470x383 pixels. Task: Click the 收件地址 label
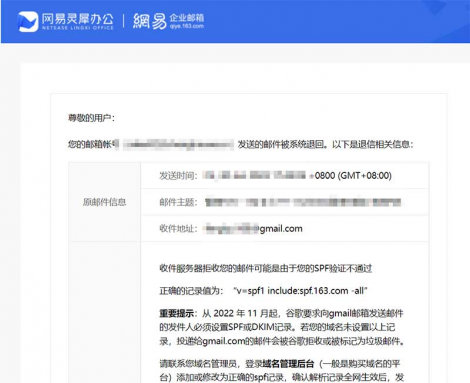click(178, 229)
